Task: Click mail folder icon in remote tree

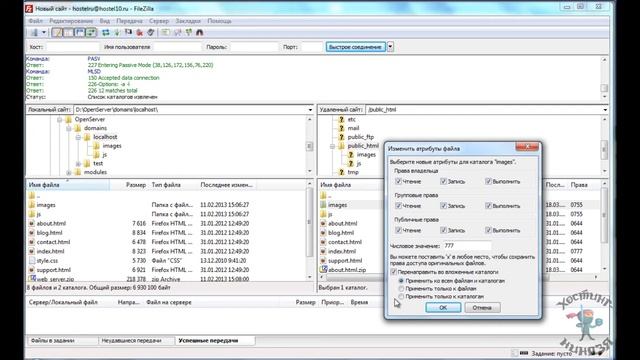Action: pos(341,128)
